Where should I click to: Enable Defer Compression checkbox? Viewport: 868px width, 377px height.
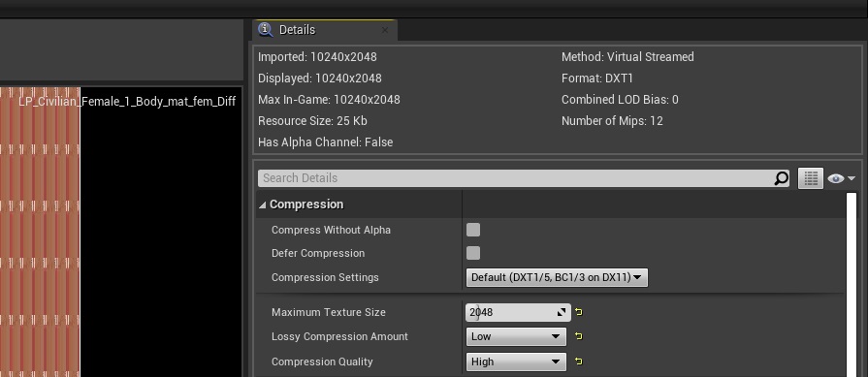coord(473,253)
